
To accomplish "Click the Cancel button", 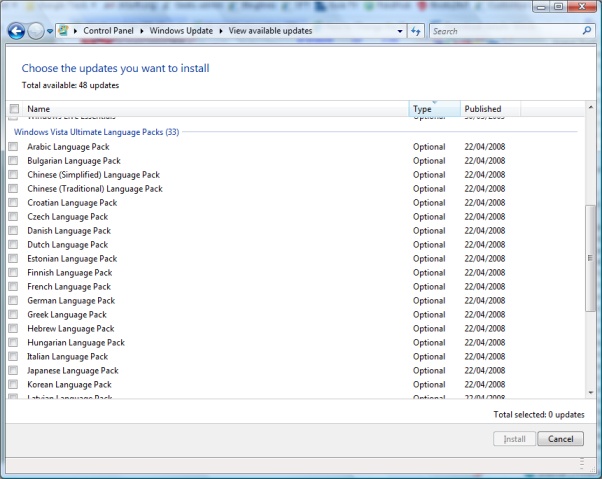I will click(x=561, y=439).
